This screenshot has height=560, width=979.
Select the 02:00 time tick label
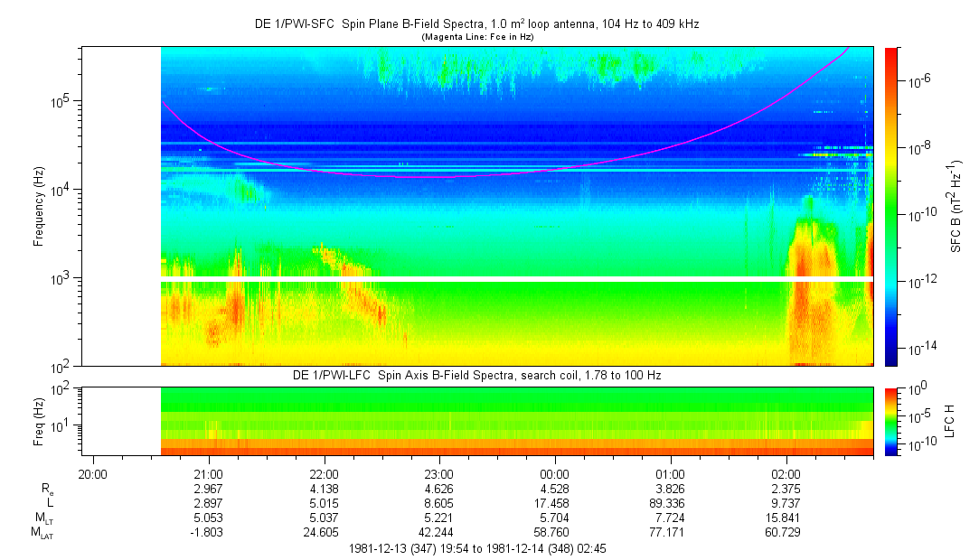click(786, 473)
